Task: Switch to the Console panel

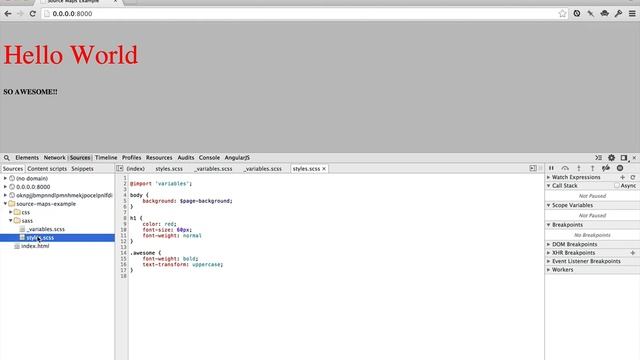Action: (209, 158)
